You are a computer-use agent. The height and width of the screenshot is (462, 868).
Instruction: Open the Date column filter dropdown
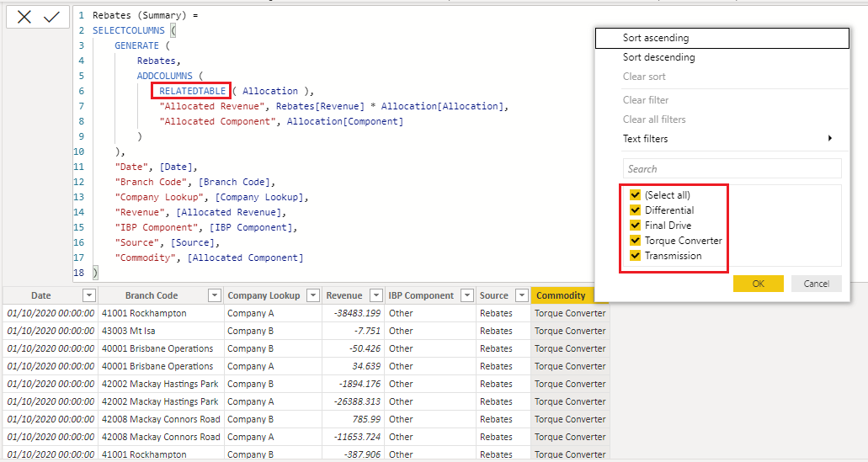click(x=88, y=295)
